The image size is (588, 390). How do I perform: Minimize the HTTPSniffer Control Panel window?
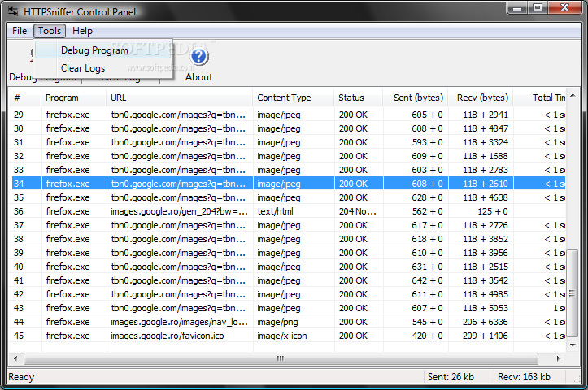pos(517,7)
